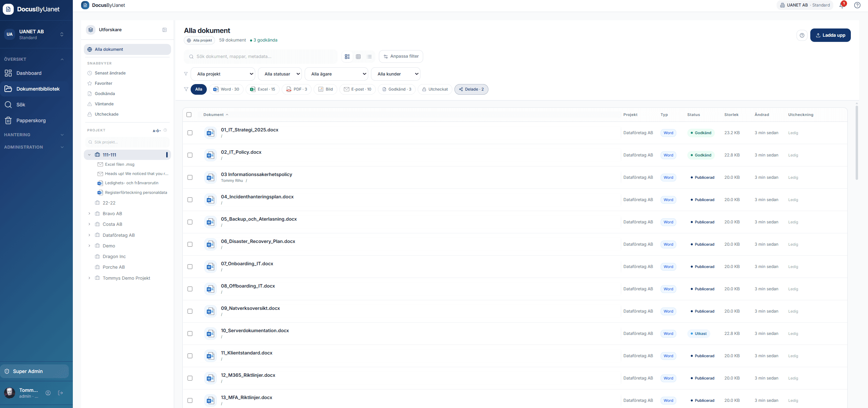Click the Word icon of 01_IT_Strategi_2025.docx
Screen dimensions: 868x408
coord(210,133)
